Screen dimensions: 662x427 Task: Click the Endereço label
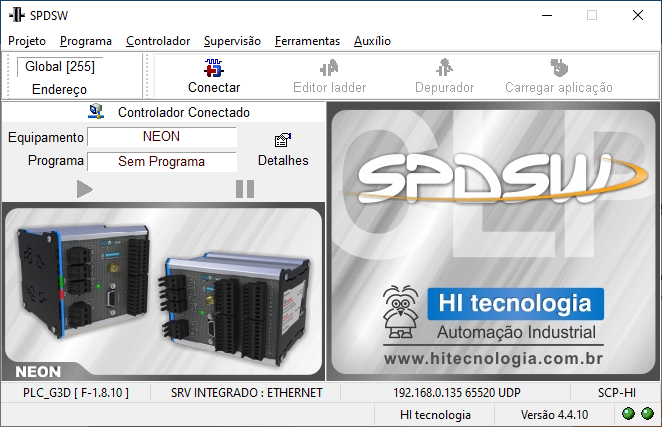pyautogui.click(x=60, y=89)
